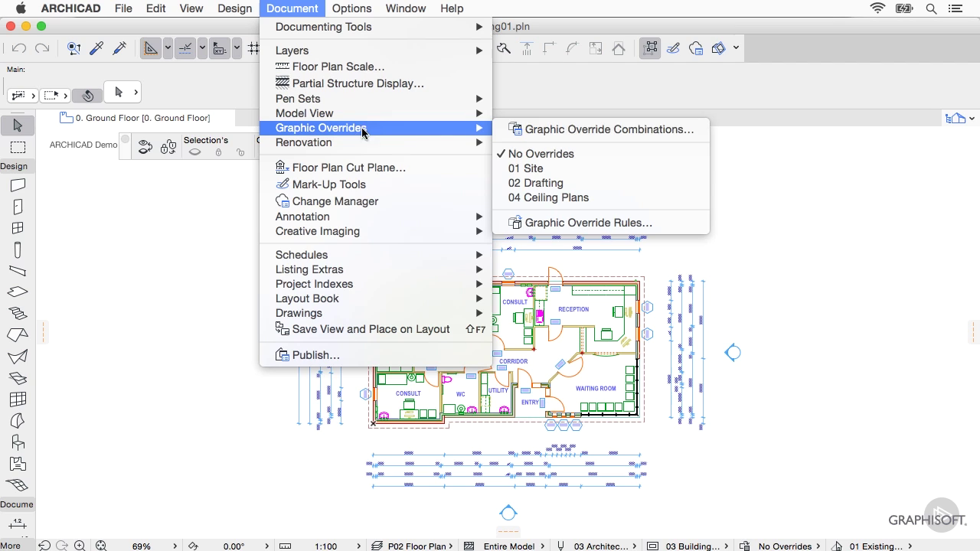Select the 02 Drafting override
This screenshot has height=551, width=980.
[535, 183]
